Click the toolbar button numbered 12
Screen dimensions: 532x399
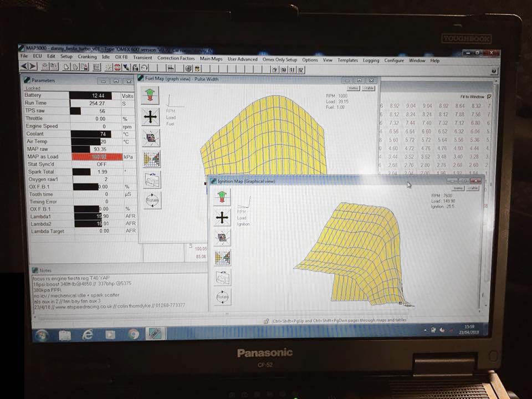301,70
